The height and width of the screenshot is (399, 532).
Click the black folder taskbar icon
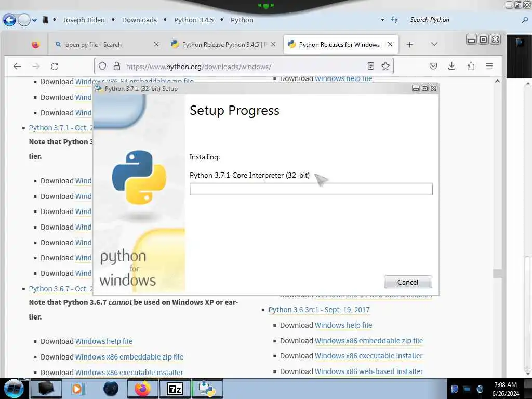pyautogui.click(x=46, y=389)
